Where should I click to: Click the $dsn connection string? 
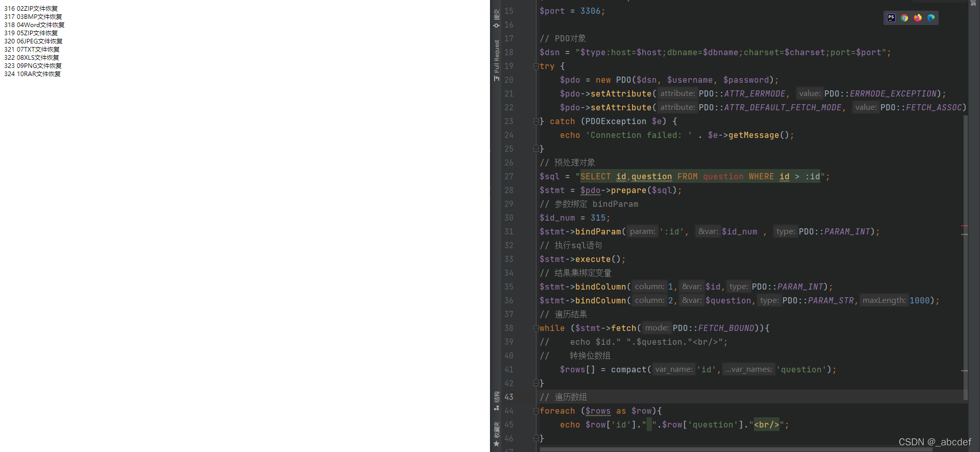pyautogui.click(x=730, y=53)
